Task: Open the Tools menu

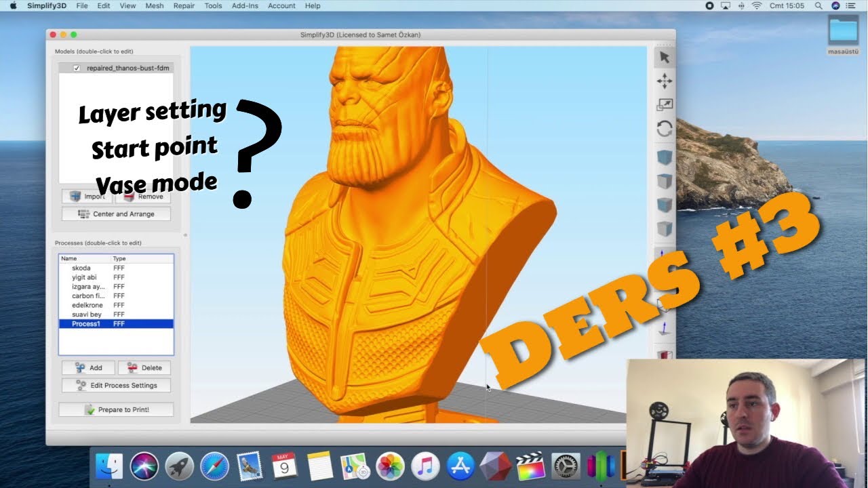Action: [x=213, y=5]
